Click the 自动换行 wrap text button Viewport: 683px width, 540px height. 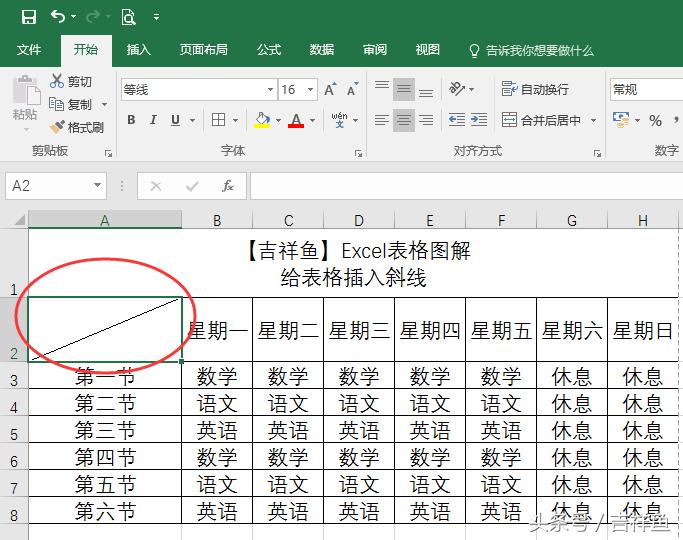[535, 89]
